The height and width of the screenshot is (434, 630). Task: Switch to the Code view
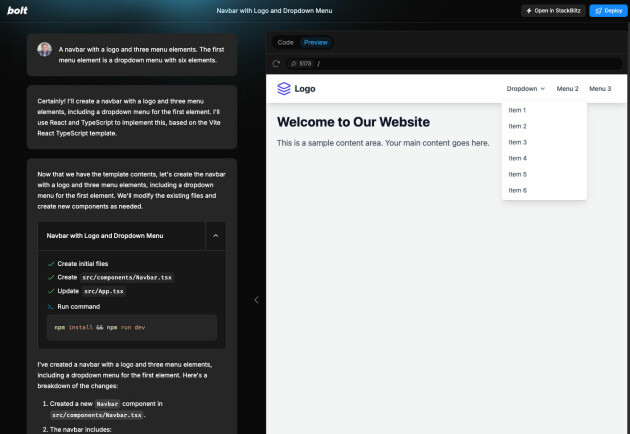click(x=285, y=42)
